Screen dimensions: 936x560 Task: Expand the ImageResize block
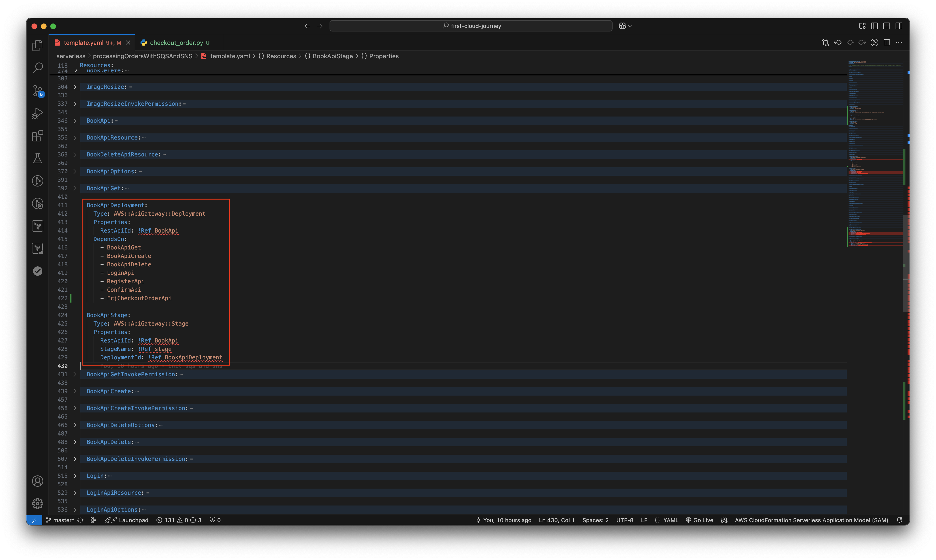click(75, 87)
